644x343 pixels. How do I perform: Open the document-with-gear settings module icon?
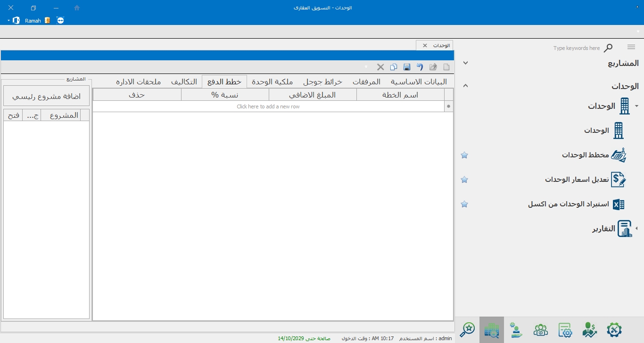click(565, 330)
